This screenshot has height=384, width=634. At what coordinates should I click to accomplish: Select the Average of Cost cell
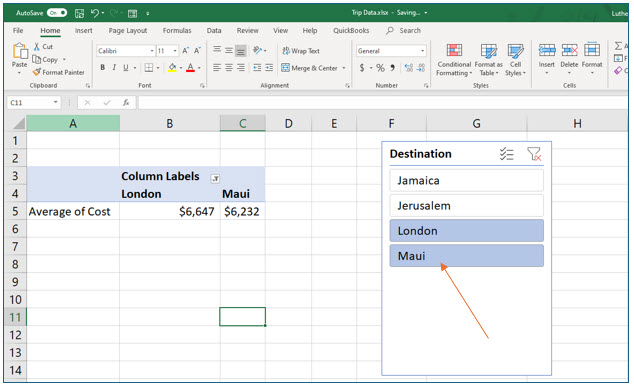(x=73, y=211)
